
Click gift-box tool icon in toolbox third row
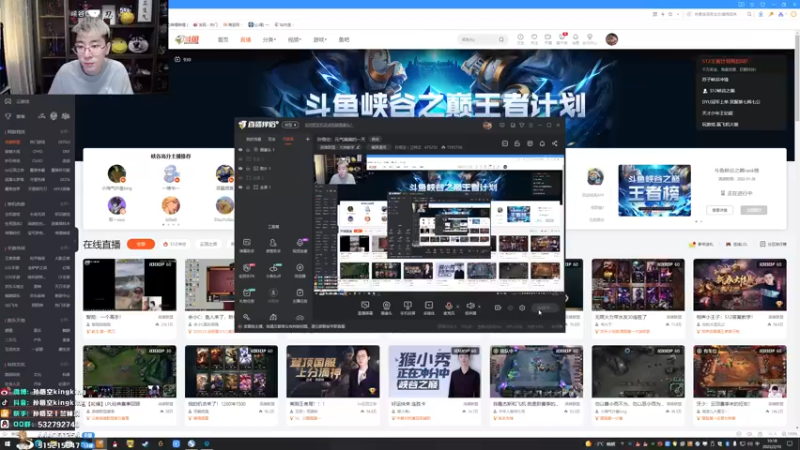click(246, 295)
